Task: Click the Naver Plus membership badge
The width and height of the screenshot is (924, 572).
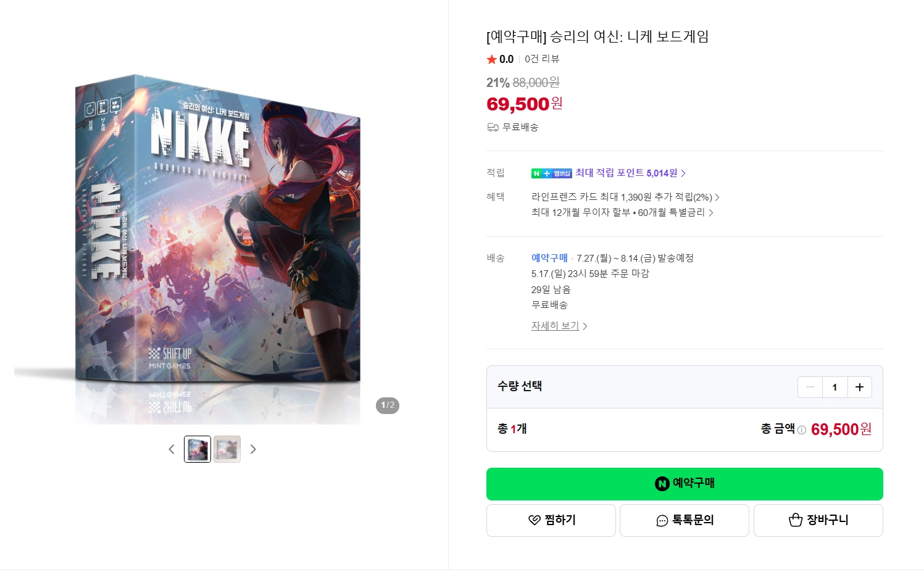Action: click(x=551, y=173)
